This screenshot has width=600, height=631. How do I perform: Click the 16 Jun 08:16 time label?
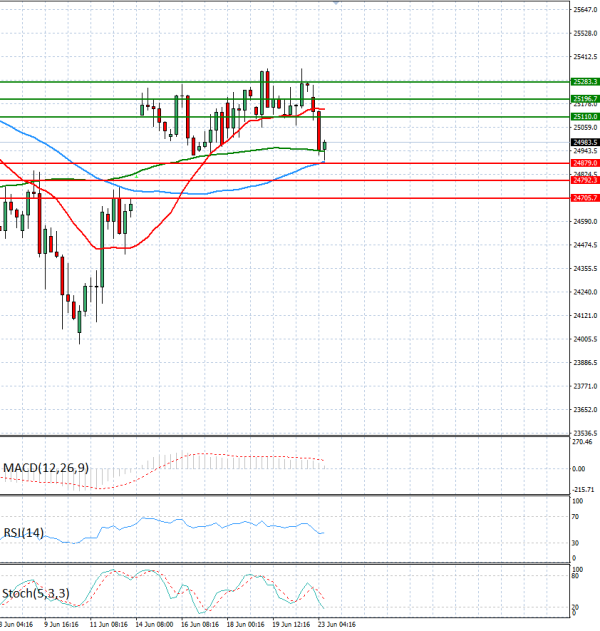pos(200,624)
